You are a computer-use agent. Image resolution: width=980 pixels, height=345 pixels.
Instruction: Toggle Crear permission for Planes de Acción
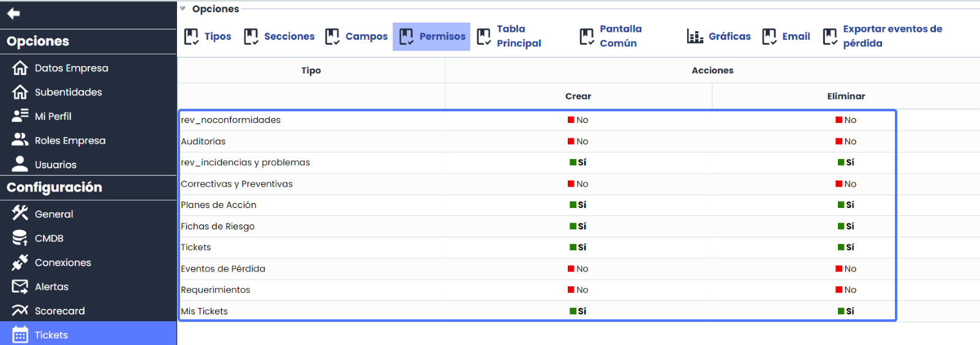(x=578, y=205)
